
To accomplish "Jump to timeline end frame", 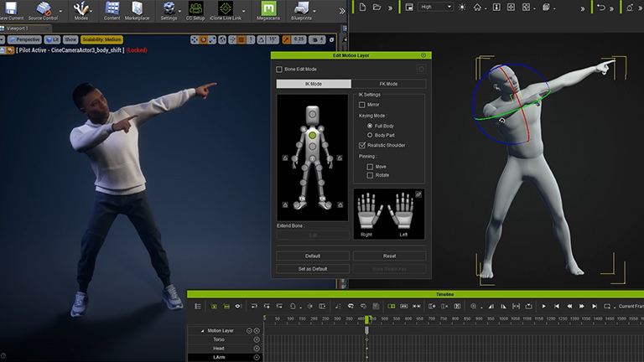I will pyautogui.click(x=594, y=306).
